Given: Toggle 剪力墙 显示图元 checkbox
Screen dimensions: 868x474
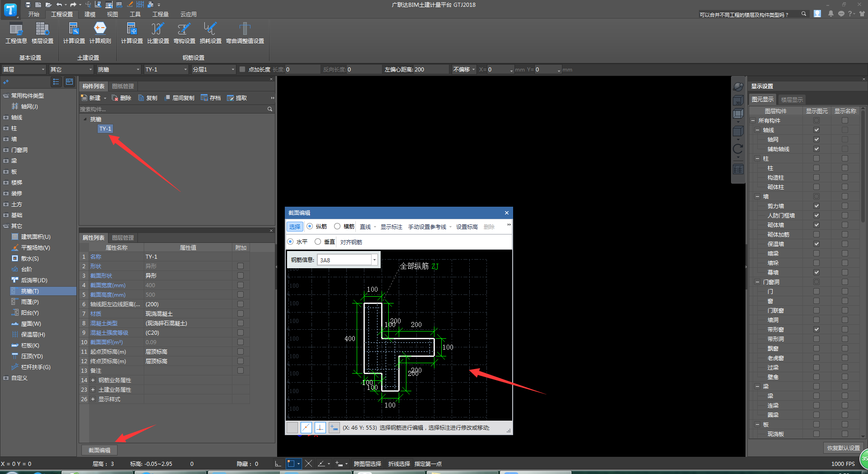Looking at the screenshot, I should [816, 206].
